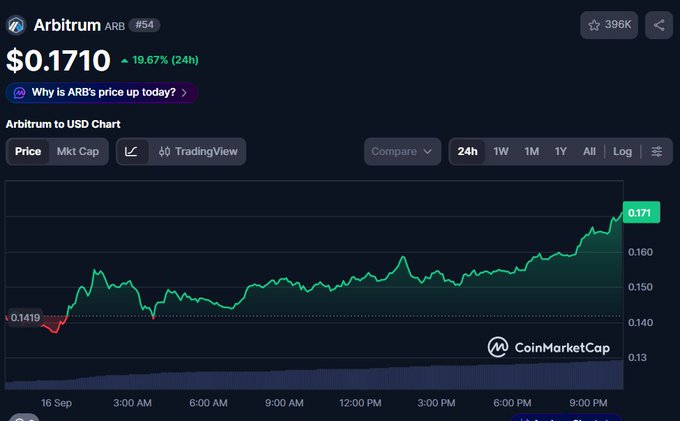Click the $0.1710 price value
The width and height of the screenshot is (680, 421).
coord(59,60)
